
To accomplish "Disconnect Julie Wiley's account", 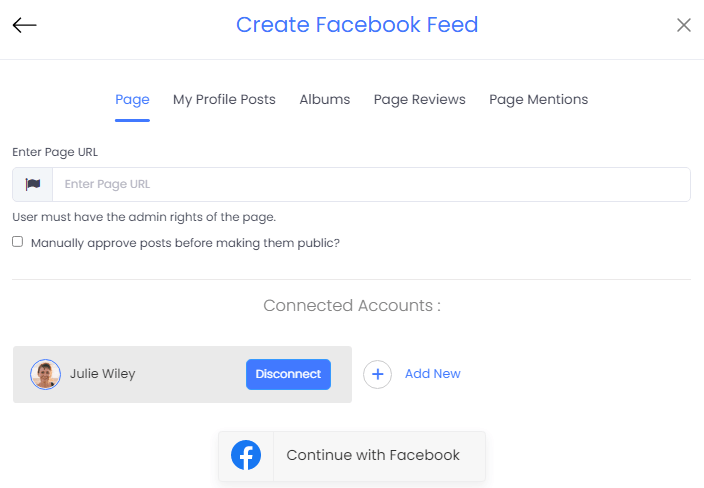I will pyautogui.click(x=288, y=374).
